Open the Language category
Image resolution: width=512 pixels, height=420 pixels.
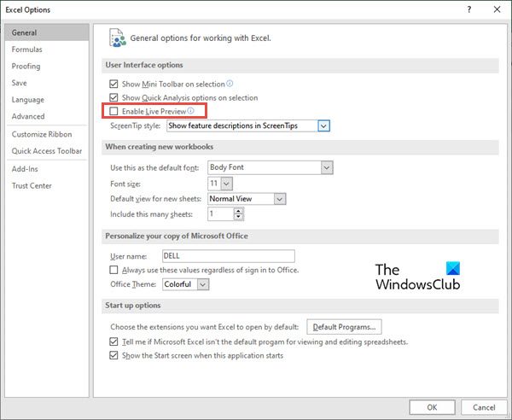pyautogui.click(x=47, y=100)
